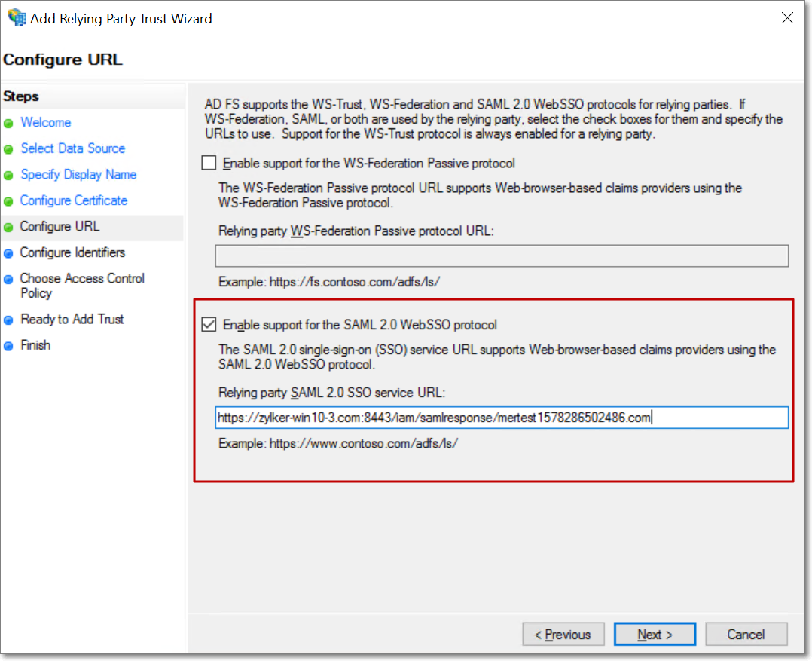The height and width of the screenshot is (661, 812).
Task: Click the blue bullet beside Finish
Action: 8,346
